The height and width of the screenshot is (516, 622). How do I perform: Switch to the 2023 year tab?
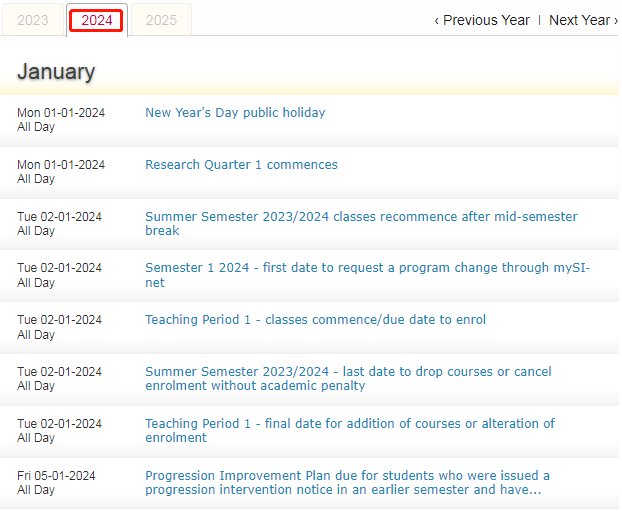[x=33, y=20]
